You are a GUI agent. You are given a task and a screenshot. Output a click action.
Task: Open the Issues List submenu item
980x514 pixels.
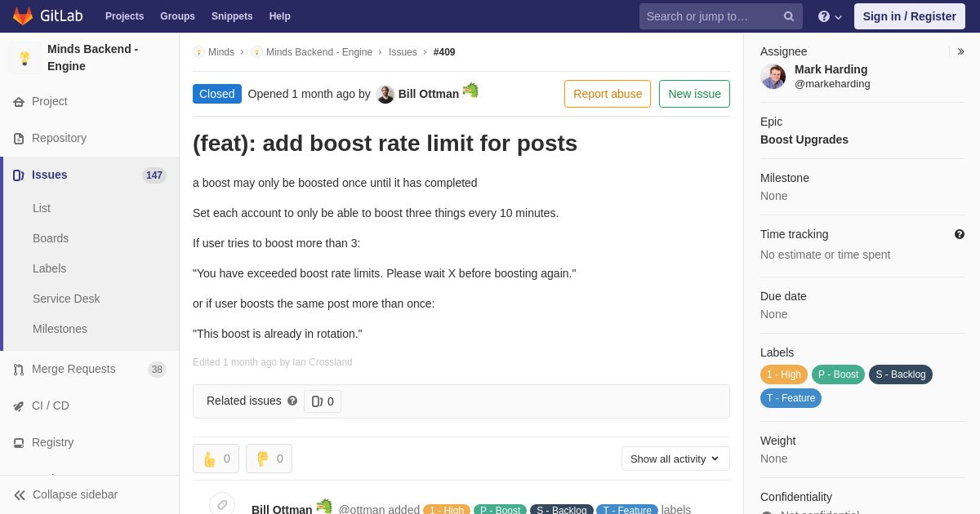click(x=42, y=208)
